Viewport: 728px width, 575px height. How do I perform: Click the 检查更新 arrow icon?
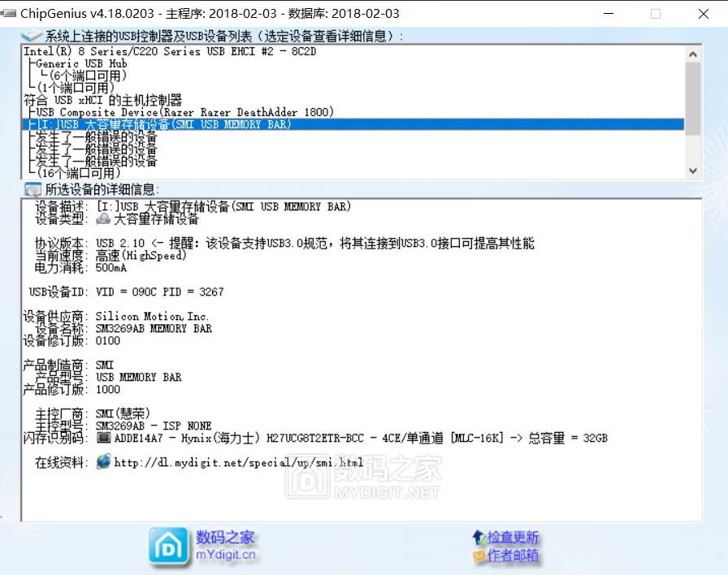(479, 538)
